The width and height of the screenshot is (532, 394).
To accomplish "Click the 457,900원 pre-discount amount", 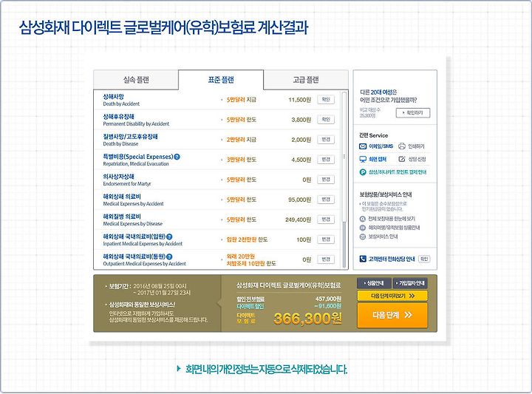I will coord(328,299).
